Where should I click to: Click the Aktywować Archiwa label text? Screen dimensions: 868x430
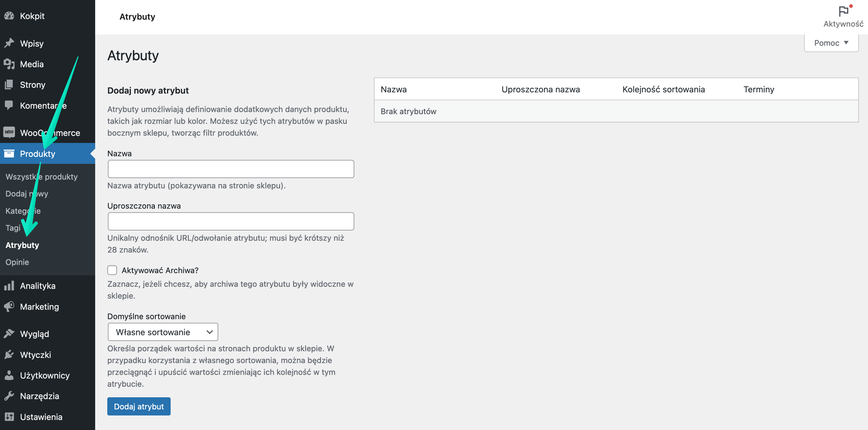coord(160,270)
